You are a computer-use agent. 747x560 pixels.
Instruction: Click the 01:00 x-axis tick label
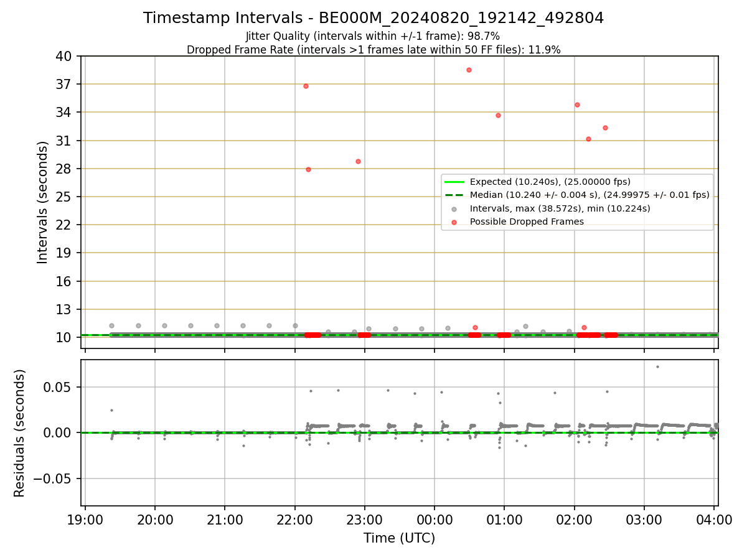pyautogui.click(x=504, y=521)
